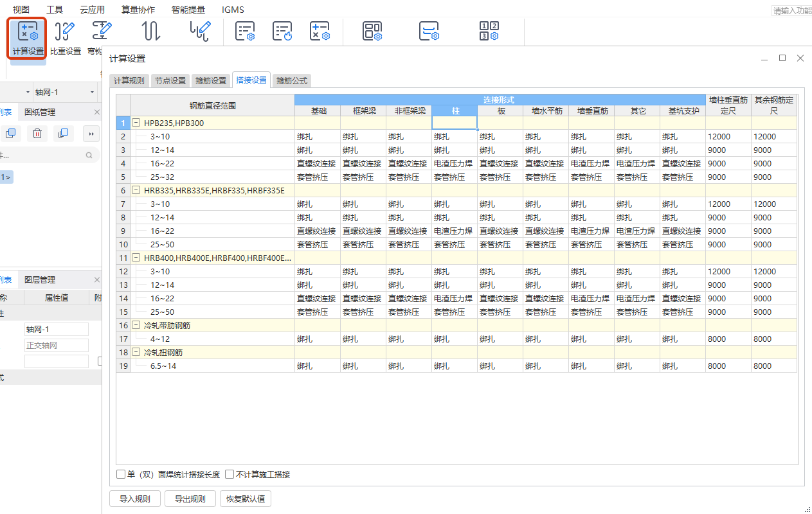This screenshot has width=812, height=514.
Task: Select the 柱 column header
Action: pos(455,111)
